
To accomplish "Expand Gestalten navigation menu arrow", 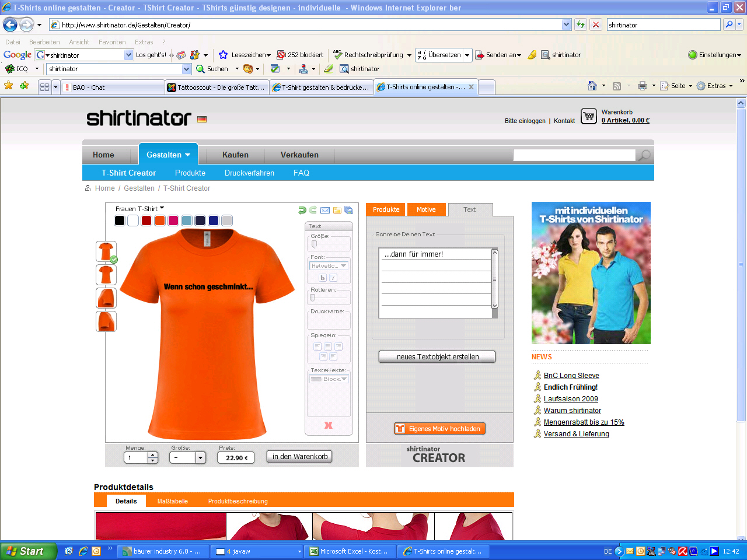I will tap(188, 155).
